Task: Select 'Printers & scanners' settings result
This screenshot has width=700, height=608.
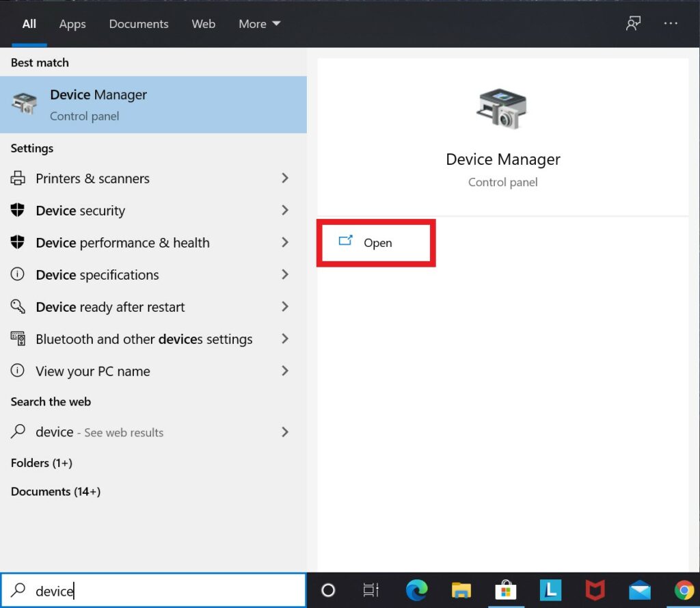Action: click(x=153, y=179)
